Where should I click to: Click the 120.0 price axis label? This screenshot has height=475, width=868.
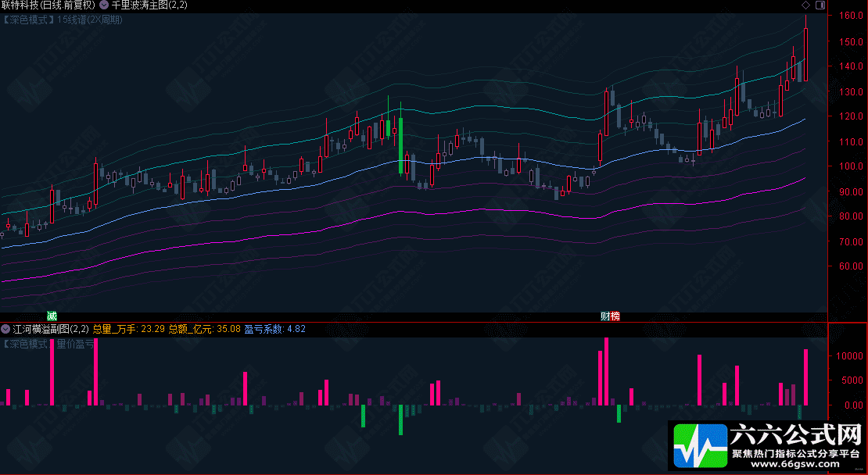click(x=851, y=116)
